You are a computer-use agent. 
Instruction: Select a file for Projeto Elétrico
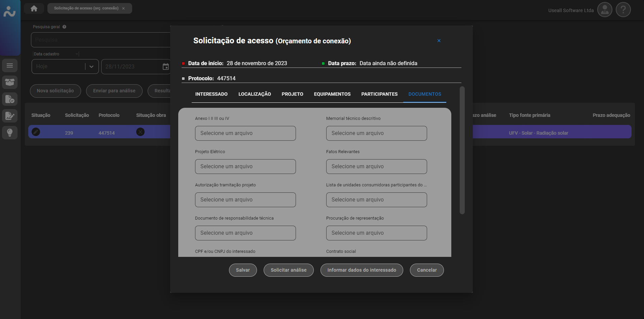pyautogui.click(x=245, y=167)
